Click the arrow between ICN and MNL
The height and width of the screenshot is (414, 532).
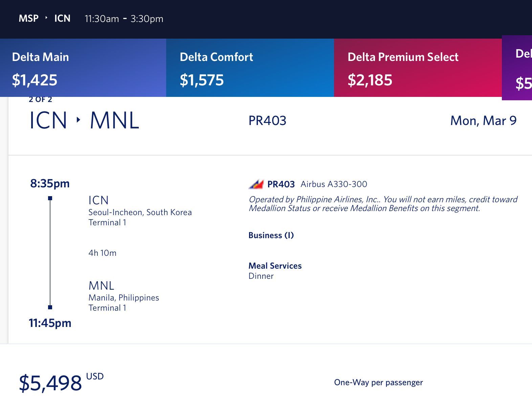(x=79, y=120)
